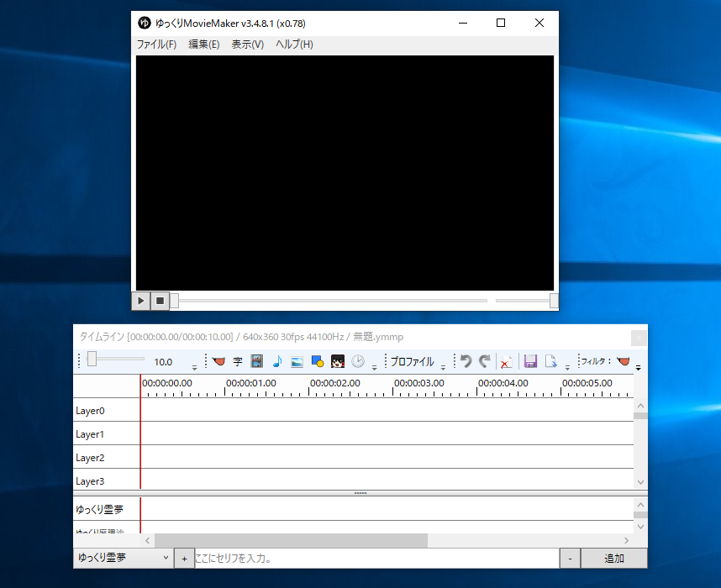Viewport: 721px width, 588px height.
Task: Stop the preview playback
Action: click(160, 301)
